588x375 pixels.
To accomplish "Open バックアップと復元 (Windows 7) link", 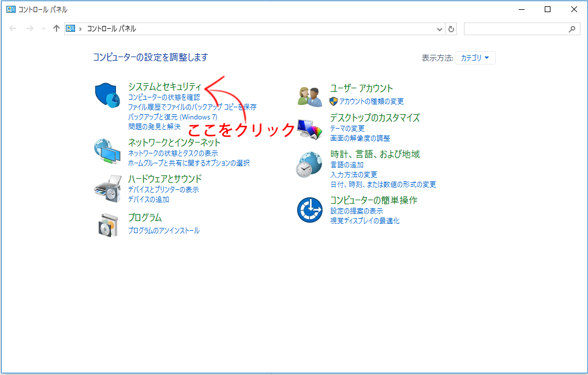I will (173, 118).
